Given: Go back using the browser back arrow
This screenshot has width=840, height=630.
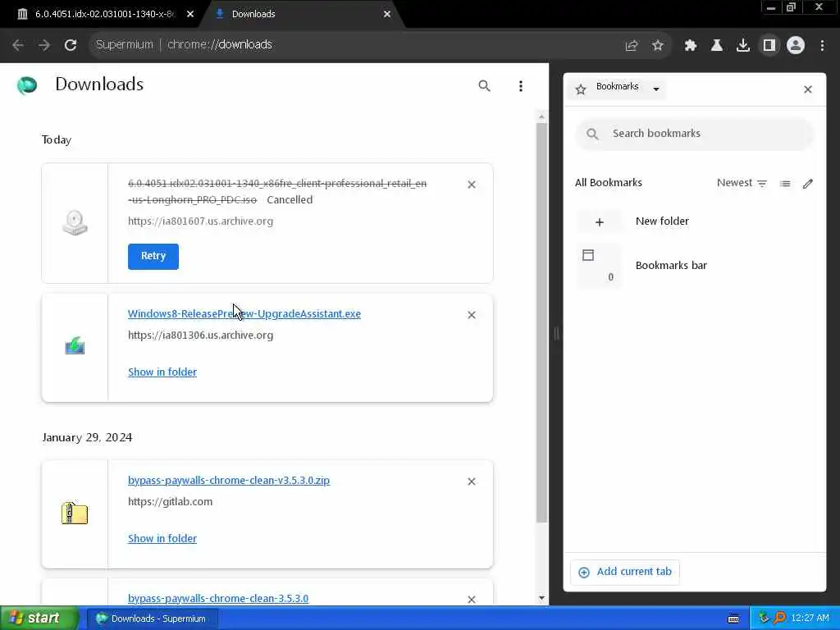Looking at the screenshot, I should [18, 45].
